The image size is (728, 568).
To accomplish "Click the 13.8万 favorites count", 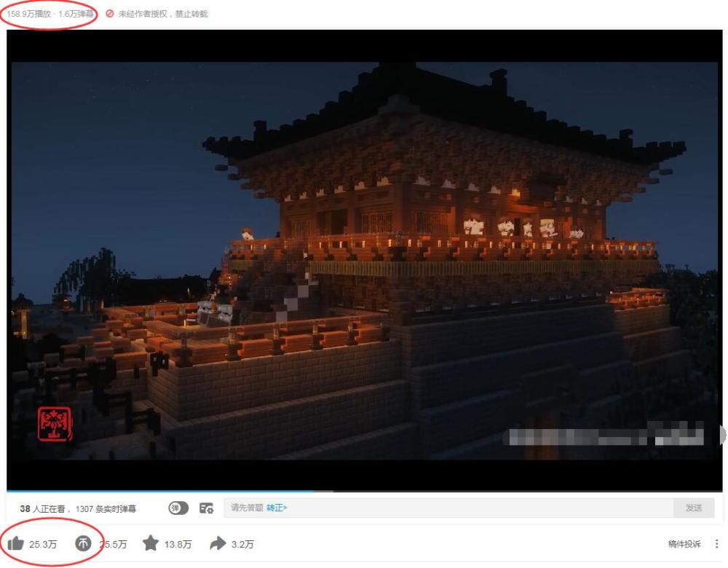I will (x=178, y=544).
